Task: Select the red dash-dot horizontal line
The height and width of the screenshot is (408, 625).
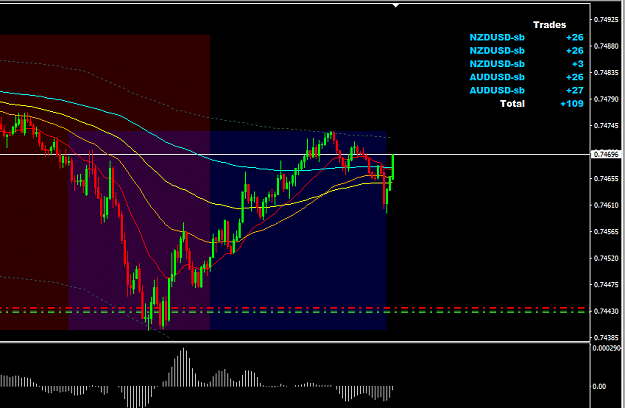Action: coord(295,308)
